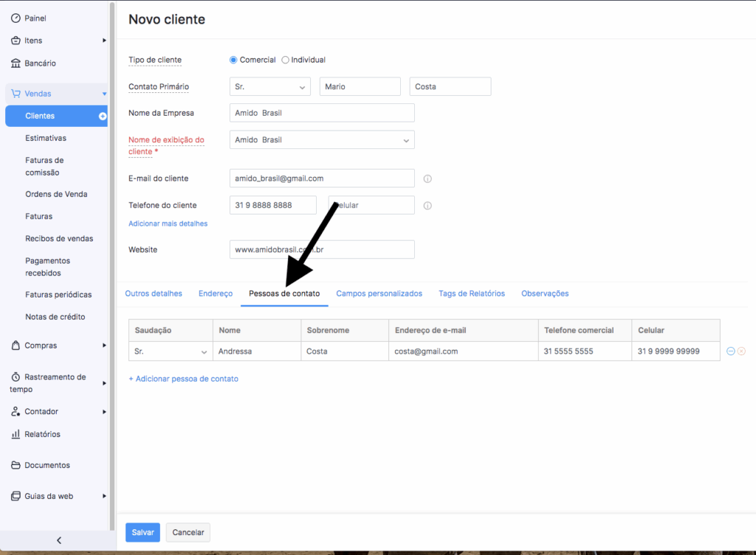Collapse sidebar with the bottom arrow icon
756x555 pixels.
[x=59, y=540]
